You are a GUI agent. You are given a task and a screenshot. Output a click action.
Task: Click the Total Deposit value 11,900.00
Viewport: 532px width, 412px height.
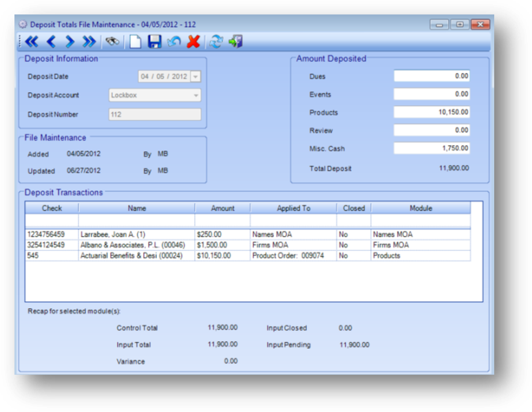(454, 168)
